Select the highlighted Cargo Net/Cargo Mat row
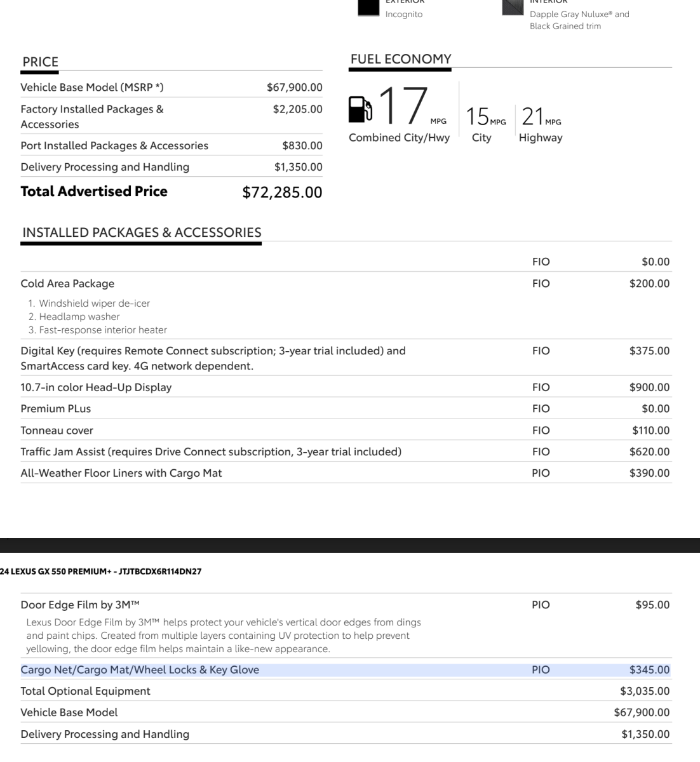 140,670
